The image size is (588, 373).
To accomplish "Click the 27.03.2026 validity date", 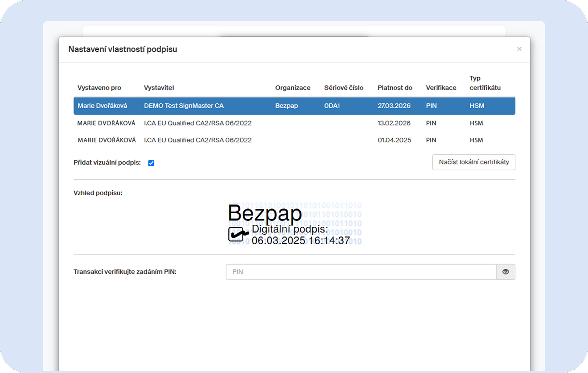I will [x=394, y=106].
